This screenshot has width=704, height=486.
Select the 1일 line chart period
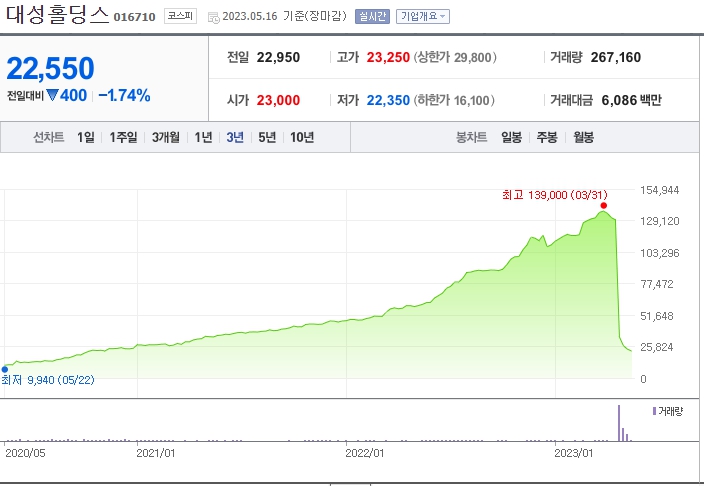(86, 137)
